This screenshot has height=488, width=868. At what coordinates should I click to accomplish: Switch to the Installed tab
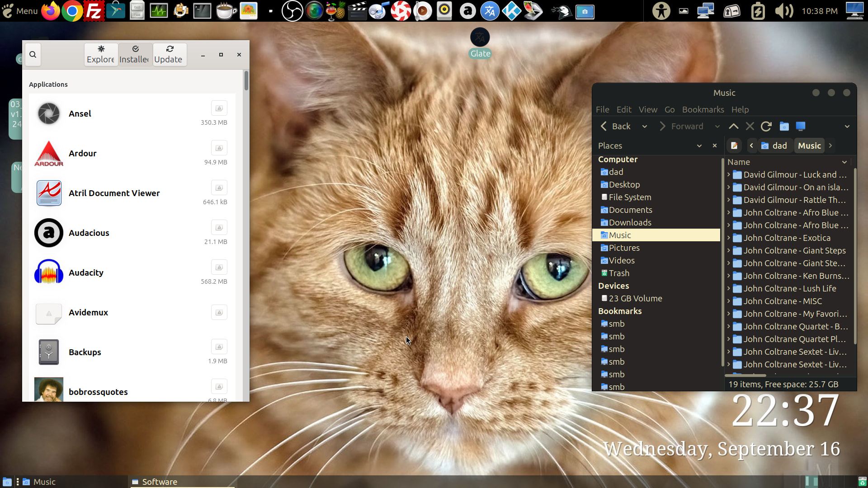point(134,55)
